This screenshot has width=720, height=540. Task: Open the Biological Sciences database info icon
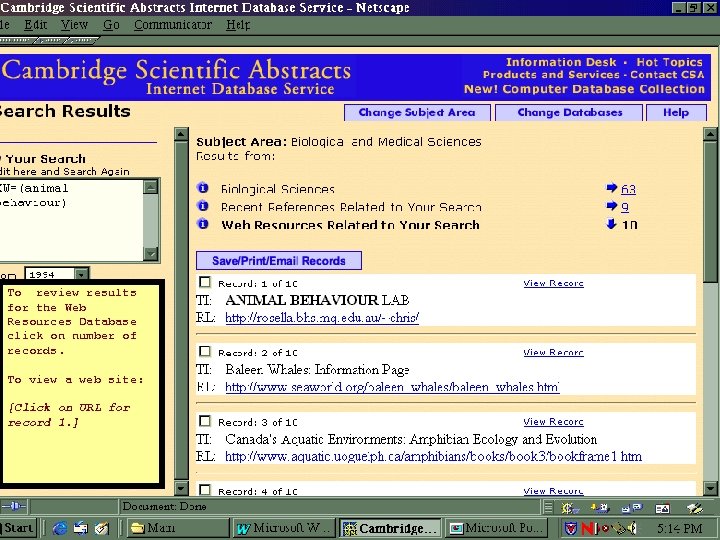coord(202,188)
